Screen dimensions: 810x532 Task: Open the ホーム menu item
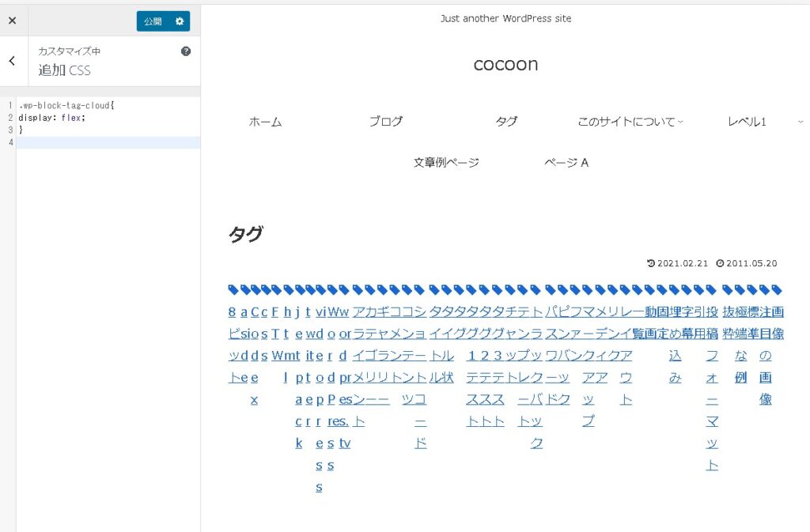pyautogui.click(x=265, y=122)
